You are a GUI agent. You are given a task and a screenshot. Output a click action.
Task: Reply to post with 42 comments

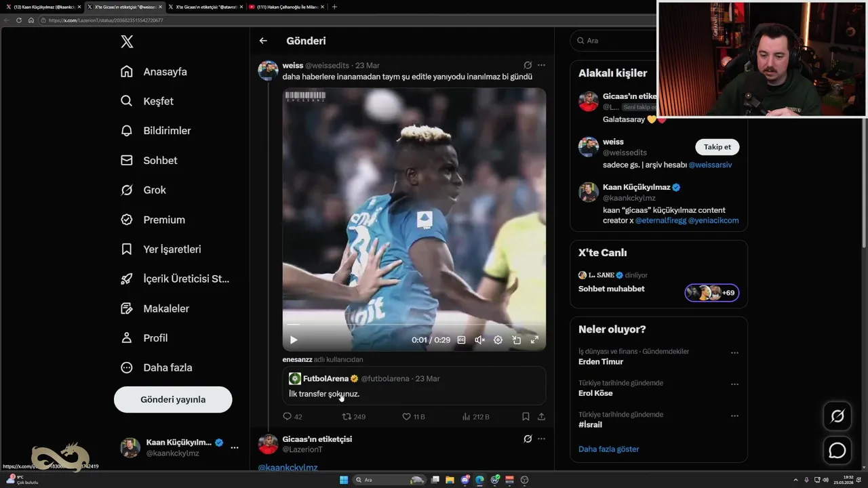pos(292,416)
